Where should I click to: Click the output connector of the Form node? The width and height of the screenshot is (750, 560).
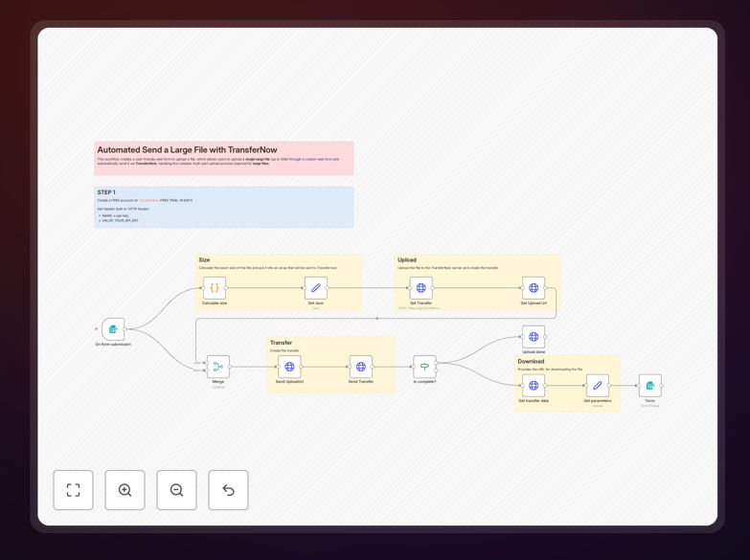click(x=662, y=386)
